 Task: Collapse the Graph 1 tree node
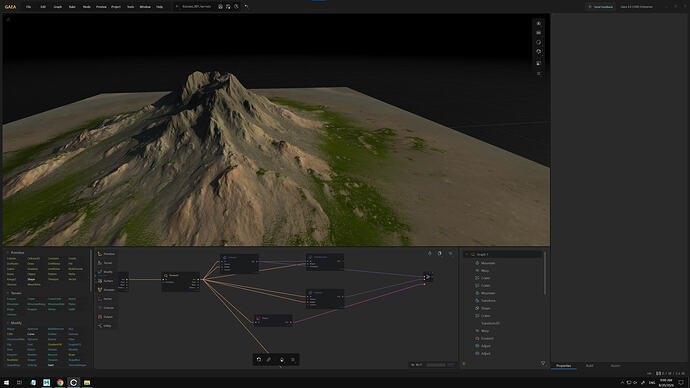tap(467, 254)
